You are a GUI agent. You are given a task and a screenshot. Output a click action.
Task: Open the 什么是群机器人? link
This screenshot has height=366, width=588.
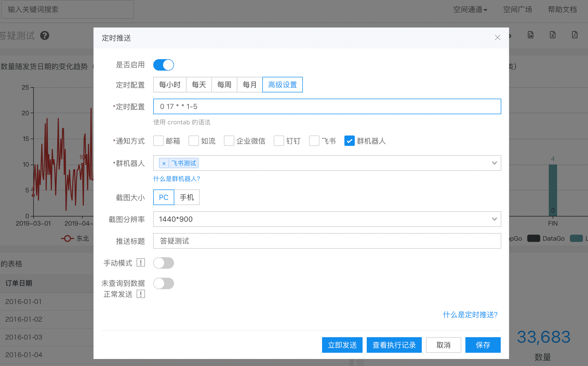pos(177,179)
